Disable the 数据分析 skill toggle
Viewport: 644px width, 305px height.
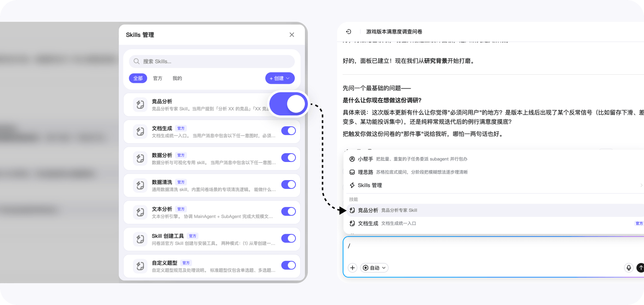click(x=289, y=158)
